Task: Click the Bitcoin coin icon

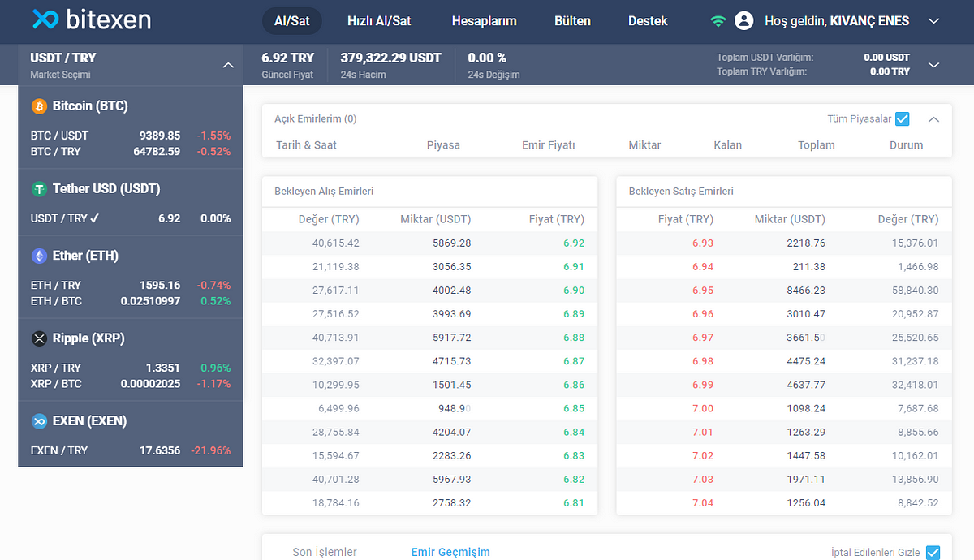Action: [x=39, y=106]
